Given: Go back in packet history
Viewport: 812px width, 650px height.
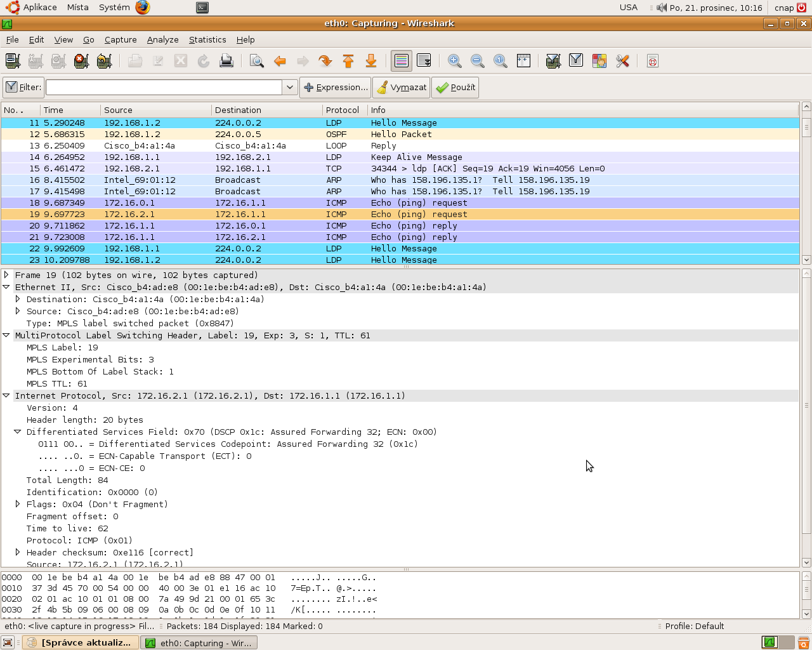Looking at the screenshot, I should point(280,61).
